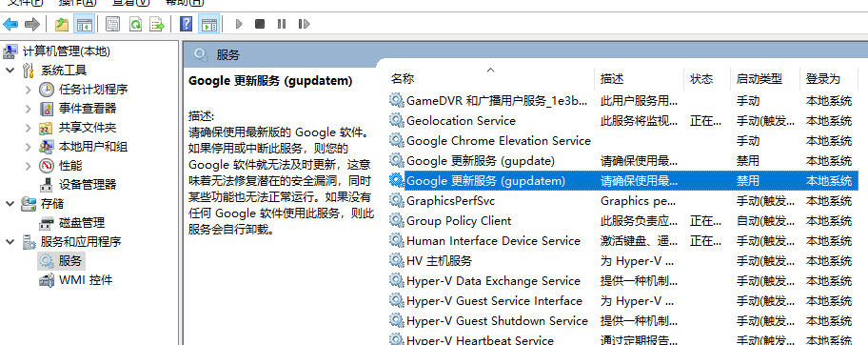Go up one level folder icon
Viewport: 868px width, 345px height.
tap(62, 24)
